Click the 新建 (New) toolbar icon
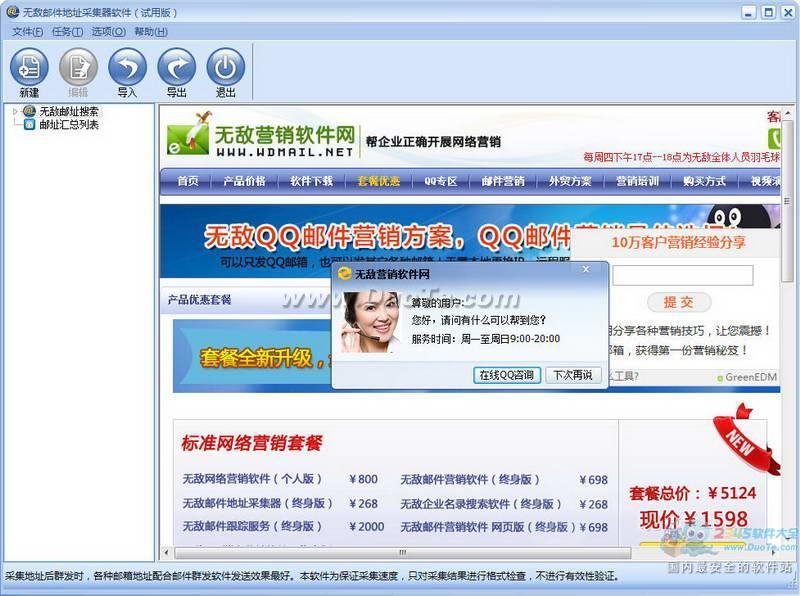 click(29, 67)
